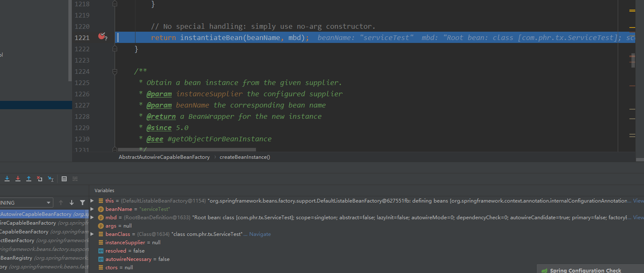Click line number 1225 in the gutter
644x273 pixels.
tap(82, 83)
